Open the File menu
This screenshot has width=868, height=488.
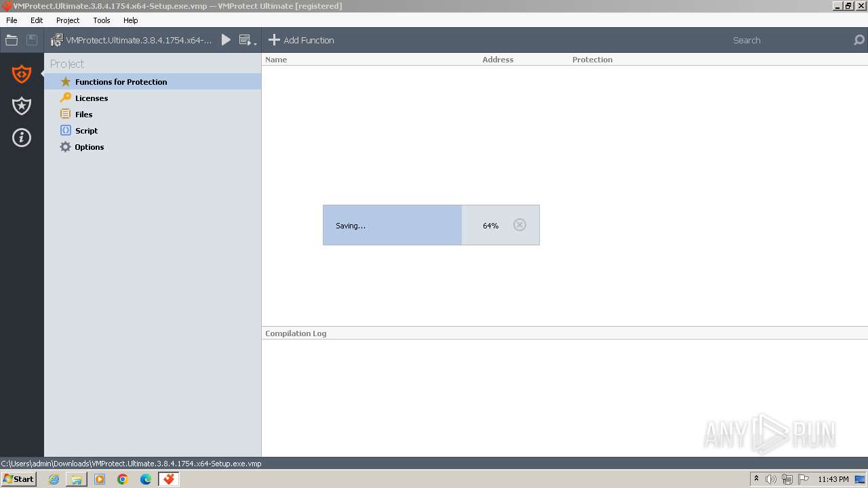coord(12,20)
